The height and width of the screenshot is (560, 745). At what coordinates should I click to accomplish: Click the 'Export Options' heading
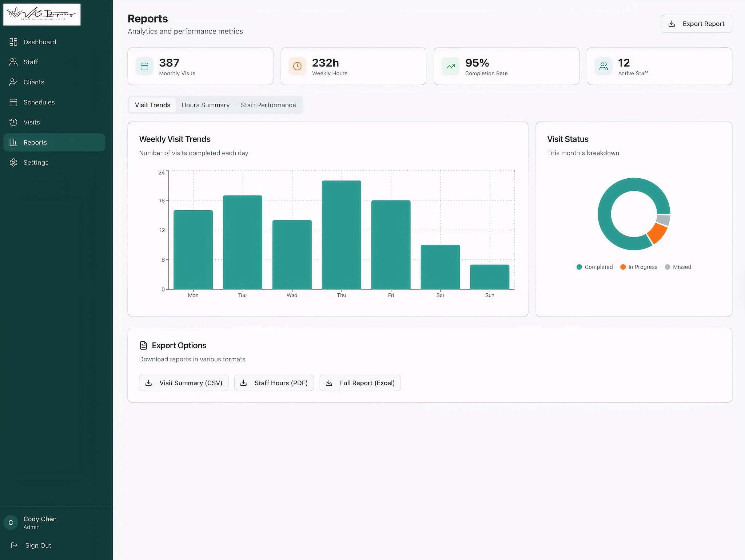[x=179, y=345]
